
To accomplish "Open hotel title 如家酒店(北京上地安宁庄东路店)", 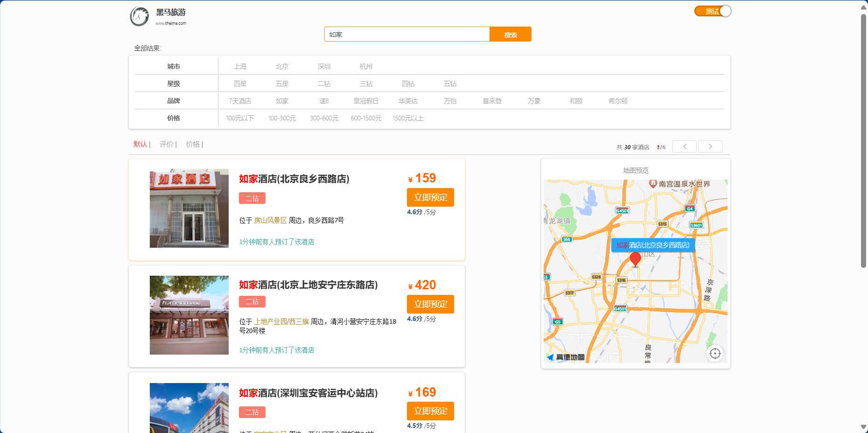I will tap(308, 285).
